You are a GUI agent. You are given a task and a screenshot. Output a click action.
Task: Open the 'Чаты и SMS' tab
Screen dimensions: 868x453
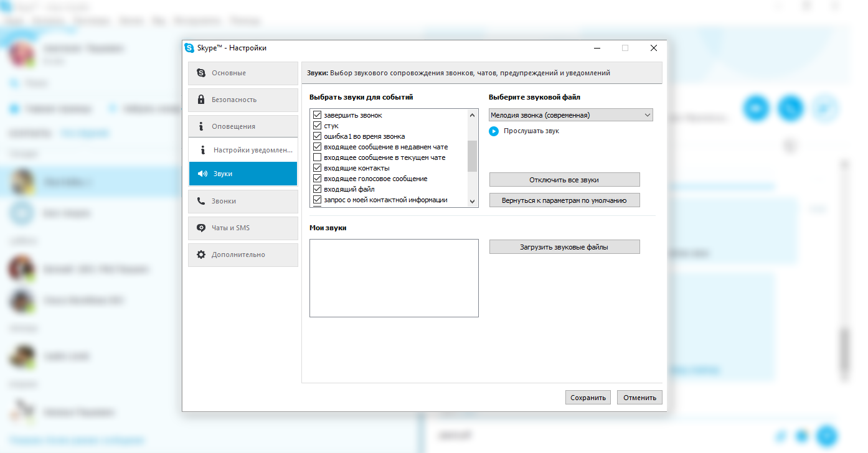point(243,228)
